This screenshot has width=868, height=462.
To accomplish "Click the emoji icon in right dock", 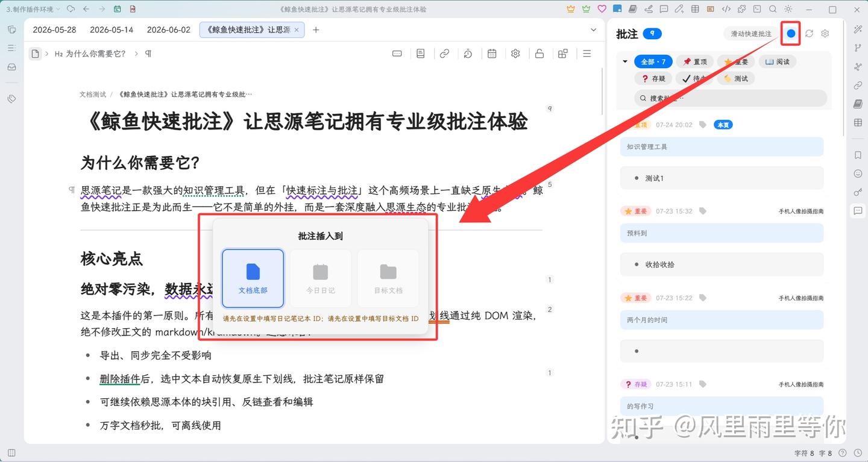I will [858, 173].
